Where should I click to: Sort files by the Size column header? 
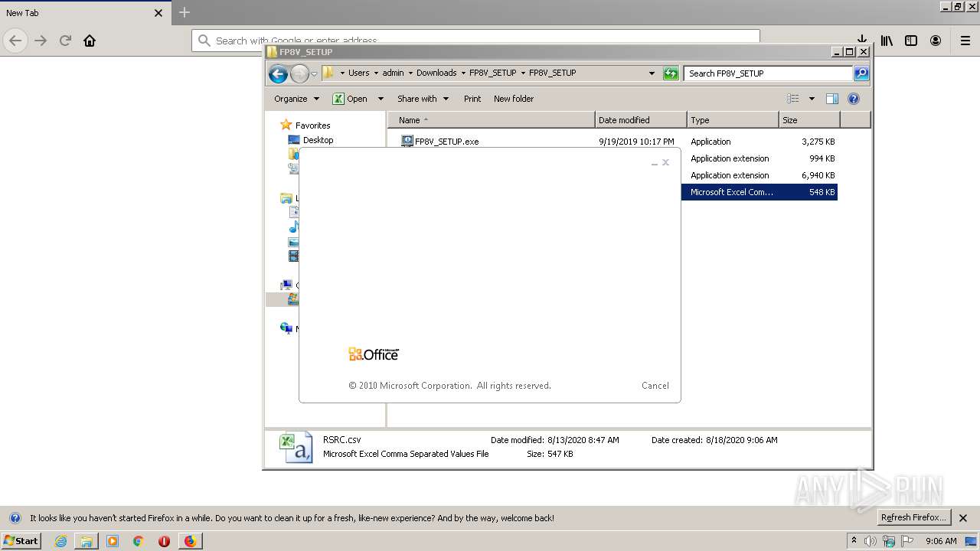(x=809, y=120)
